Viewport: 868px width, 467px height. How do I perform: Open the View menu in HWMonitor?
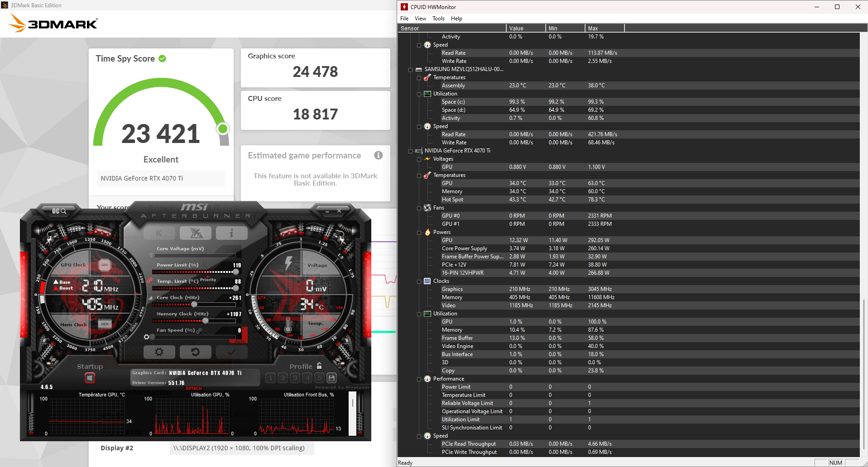420,19
